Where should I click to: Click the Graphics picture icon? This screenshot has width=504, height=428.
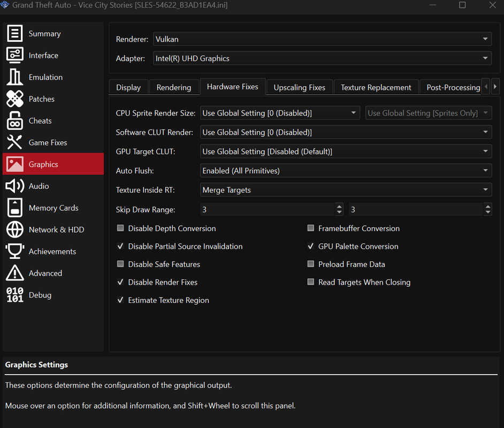pyautogui.click(x=15, y=164)
